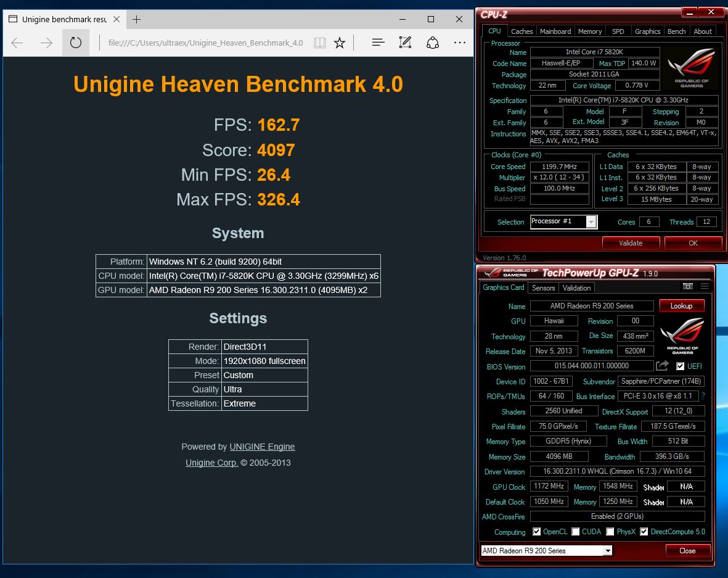Open the SPD tab in CPU-Z
Viewport: 728px width, 578px height.
(618, 31)
